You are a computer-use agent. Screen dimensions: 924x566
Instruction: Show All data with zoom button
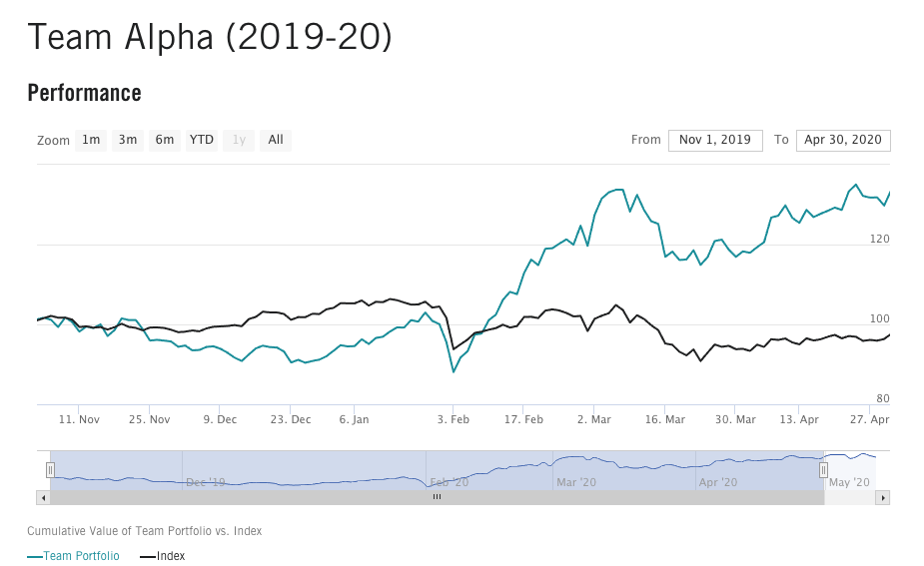point(276,140)
